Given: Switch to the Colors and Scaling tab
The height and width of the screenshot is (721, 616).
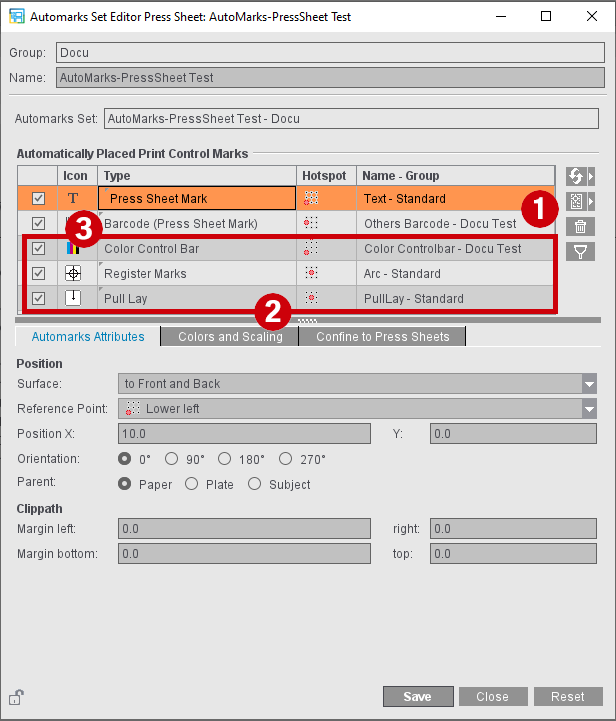Looking at the screenshot, I should (x=230, y=337).
